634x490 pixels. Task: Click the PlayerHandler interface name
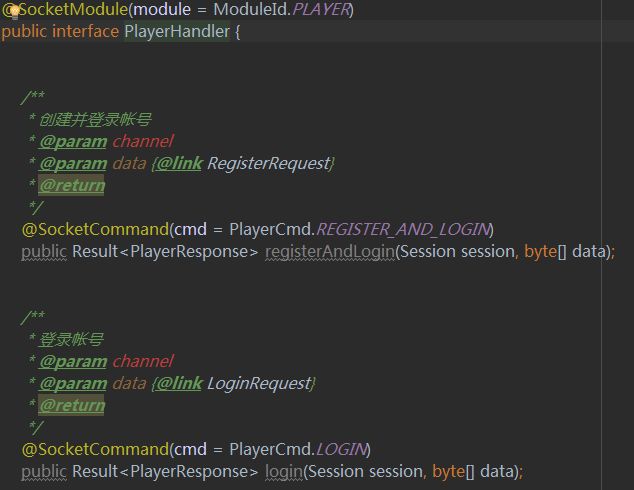point(177,32)
